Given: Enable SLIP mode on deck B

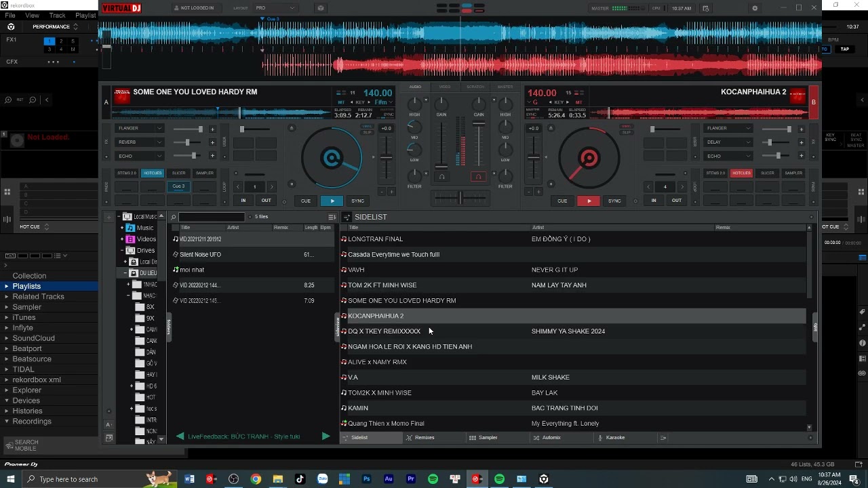Looking at the screenshot, I should pyautogui.click(x=627, y=132).
